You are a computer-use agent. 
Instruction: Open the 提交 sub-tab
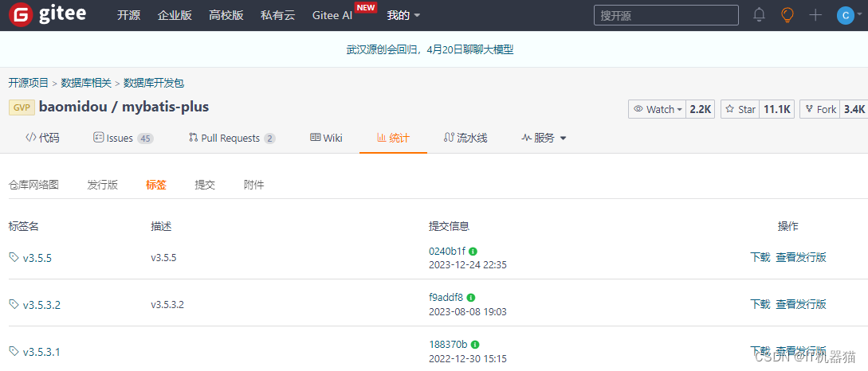coord(205,185)
